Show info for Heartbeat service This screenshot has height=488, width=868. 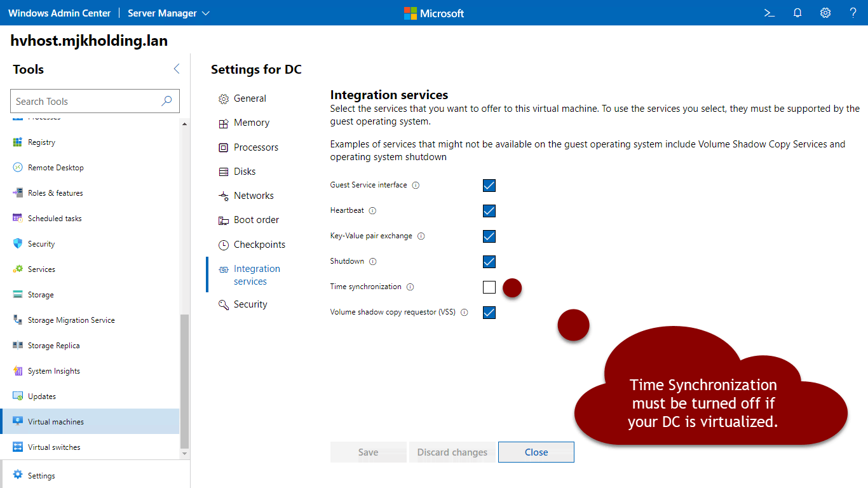[372, 211]
